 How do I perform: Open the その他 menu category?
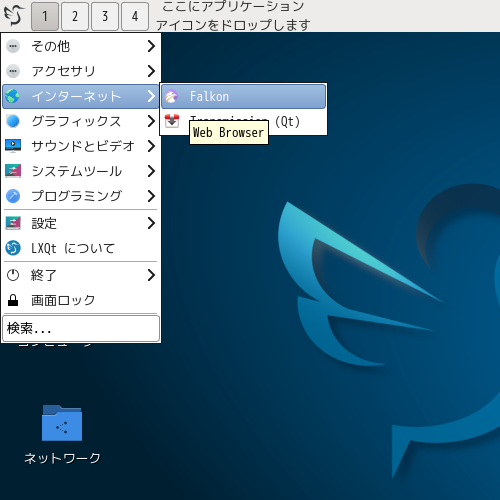(81, 46)
